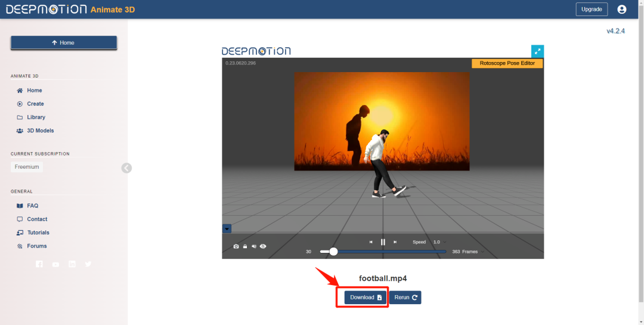Open the Speed 1.0 dropdown
This screenshot has height=325, width=644.
click(440, 242)
